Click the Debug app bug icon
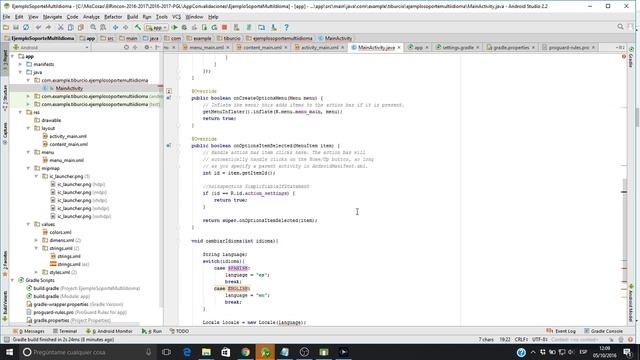The height and width of the screenshot is (360, 640). tap(184, 27)
